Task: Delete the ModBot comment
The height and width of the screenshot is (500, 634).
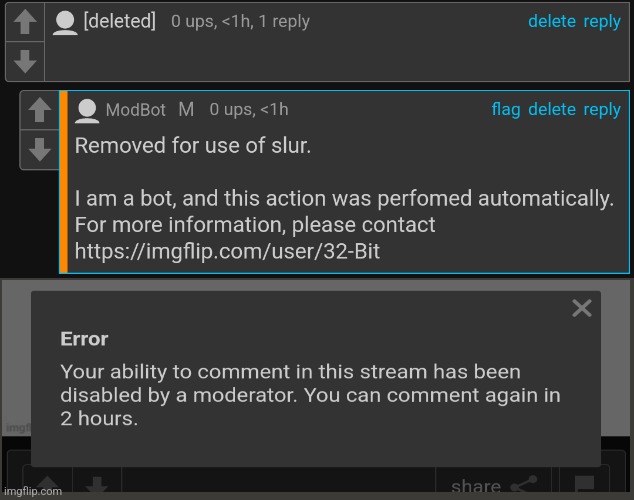Action: [552, 109]
